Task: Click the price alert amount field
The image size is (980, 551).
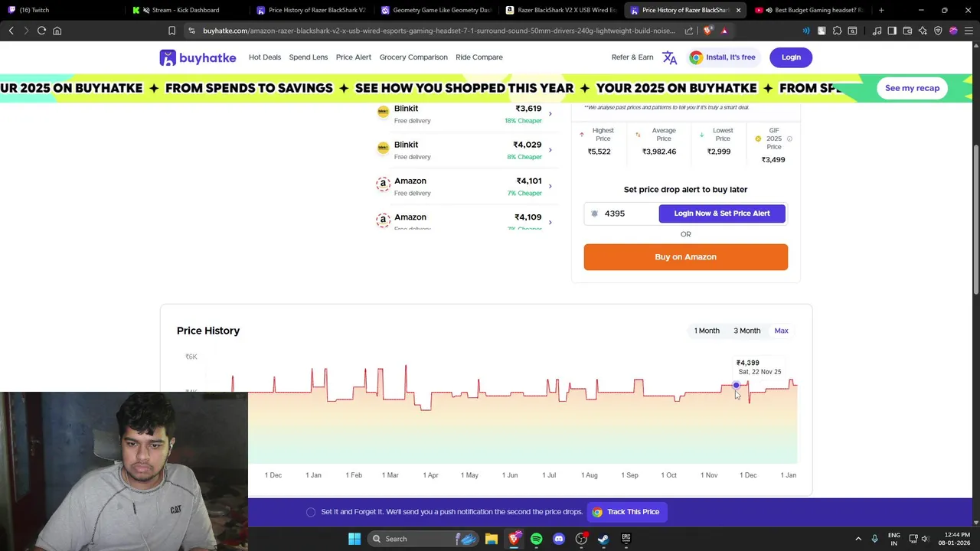Action: [622, 214]
